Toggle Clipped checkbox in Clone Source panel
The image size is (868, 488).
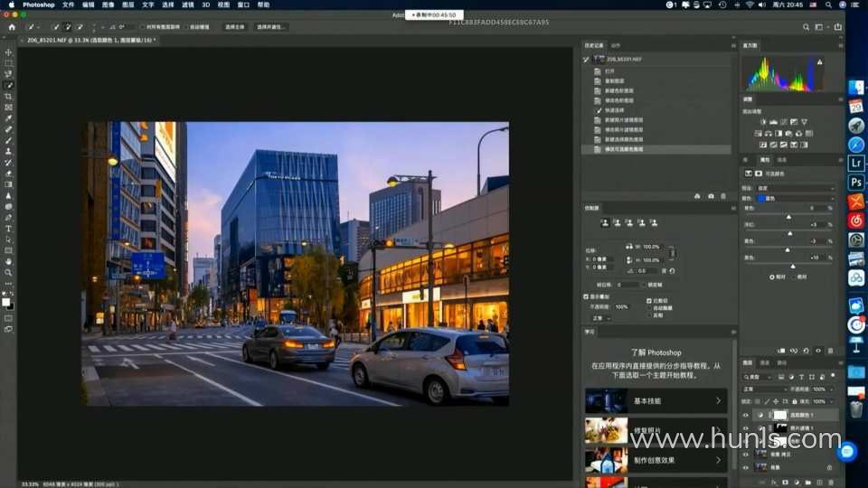(x=649, y=301)
